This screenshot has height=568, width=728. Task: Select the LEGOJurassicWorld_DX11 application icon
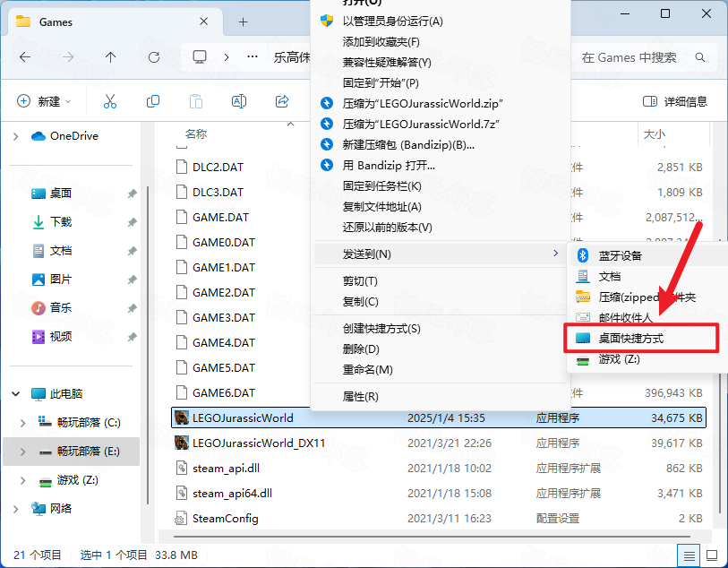181,443
